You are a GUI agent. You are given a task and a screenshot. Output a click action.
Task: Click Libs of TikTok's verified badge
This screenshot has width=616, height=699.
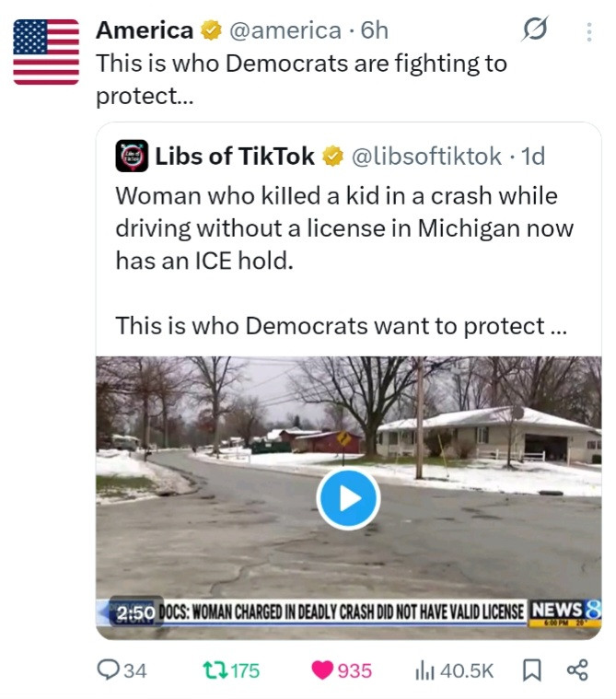pyautogui.click(x=331, y=157)
